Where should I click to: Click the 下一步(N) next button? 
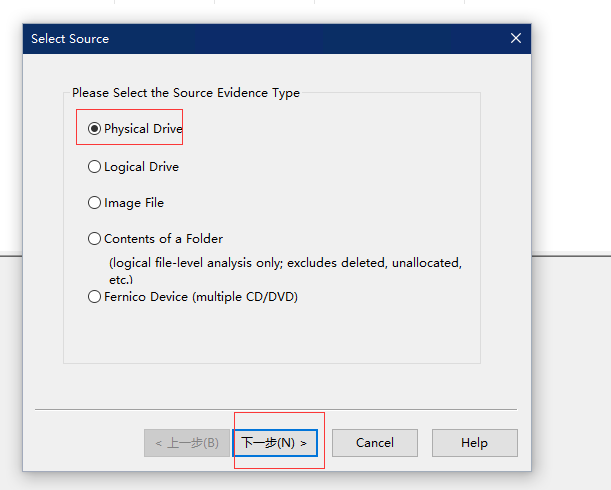click(275, 443)
